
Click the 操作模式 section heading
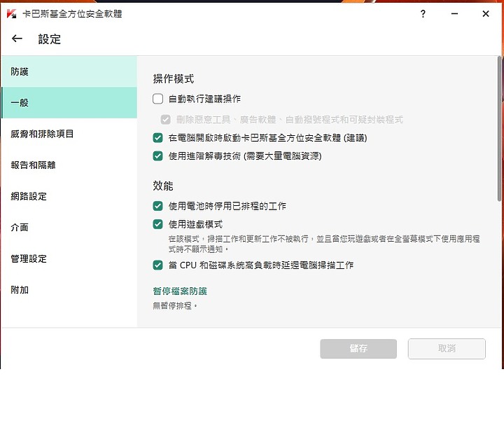tap(174, 78)
